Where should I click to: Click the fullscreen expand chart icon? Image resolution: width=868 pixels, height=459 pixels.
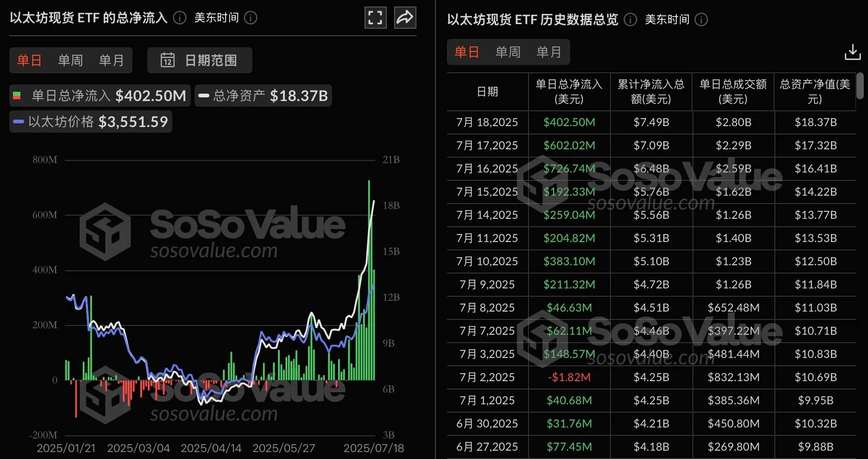click(375, 18)
